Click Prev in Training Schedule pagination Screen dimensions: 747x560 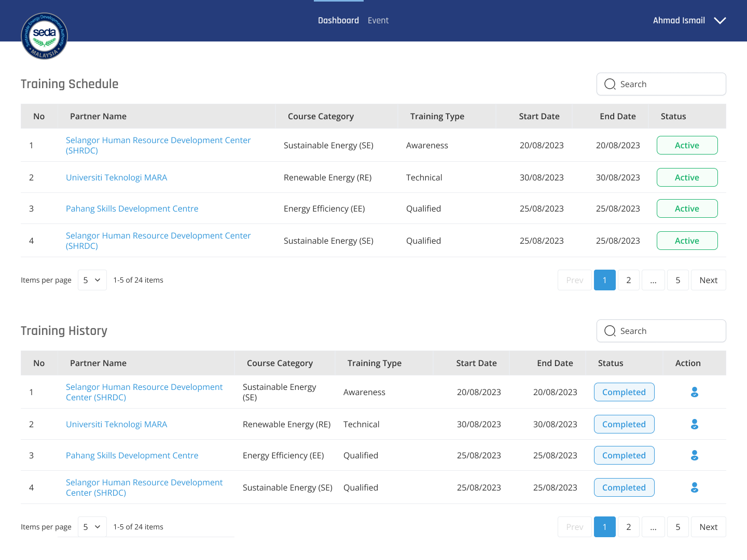point(575,280)
